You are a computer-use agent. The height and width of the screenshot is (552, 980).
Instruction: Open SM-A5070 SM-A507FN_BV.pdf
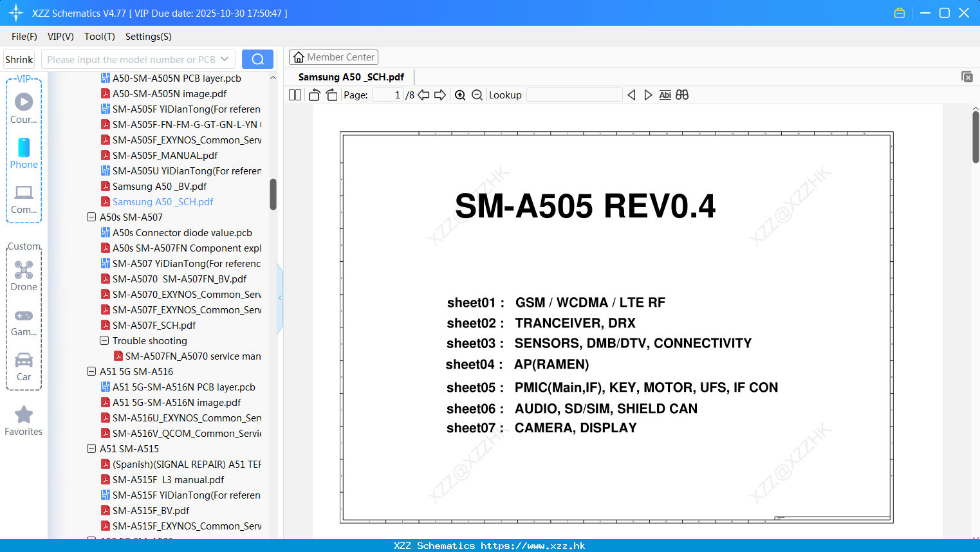(174, 279)
